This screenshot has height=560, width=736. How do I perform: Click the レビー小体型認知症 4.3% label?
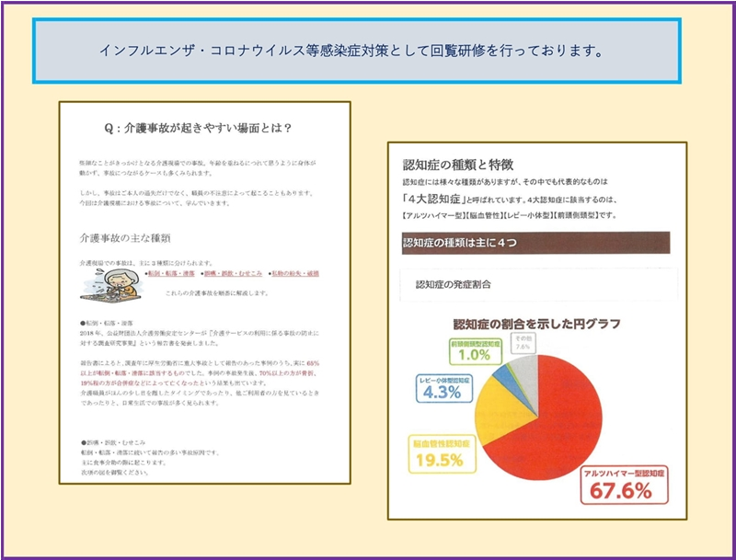click(x=444, y=388)
